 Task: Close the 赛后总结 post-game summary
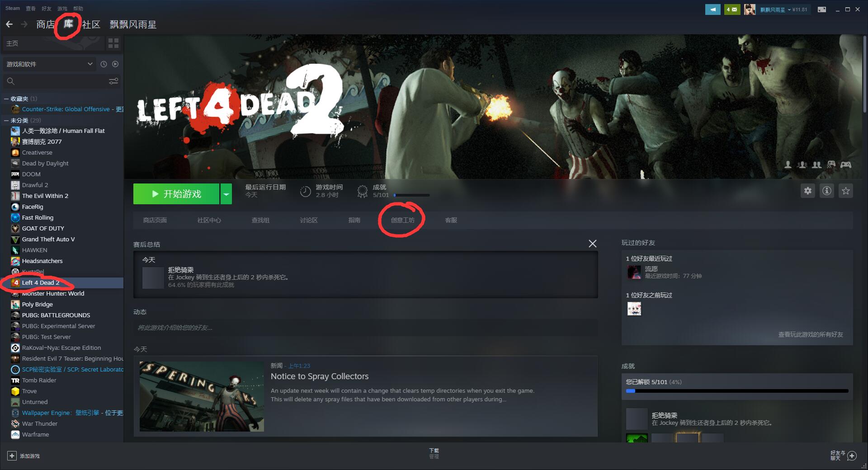pos(592,244)
